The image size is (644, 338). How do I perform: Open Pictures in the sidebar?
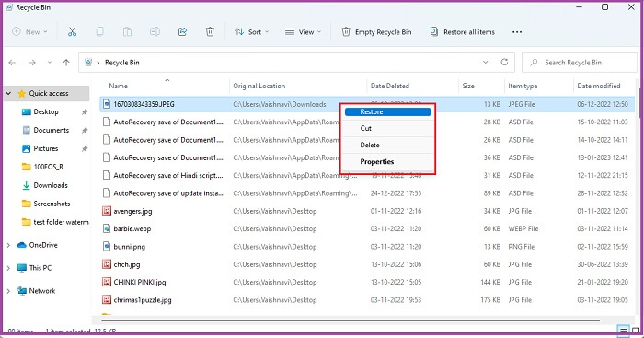tap(46, 148)
